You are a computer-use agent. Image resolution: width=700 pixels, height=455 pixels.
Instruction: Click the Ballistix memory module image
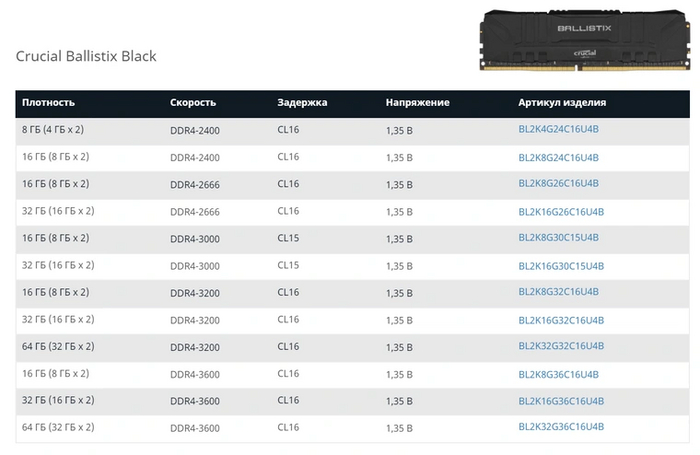coord(584,40)
